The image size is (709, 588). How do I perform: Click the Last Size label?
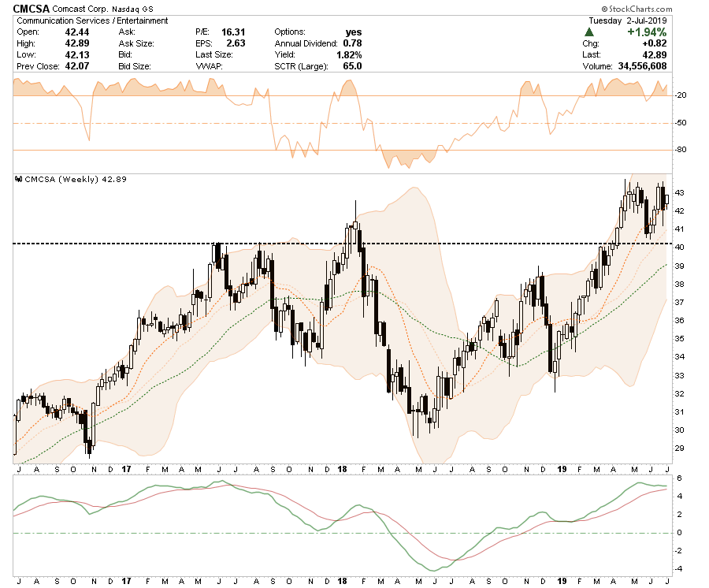pyautogui.click(x=214, y=54)
